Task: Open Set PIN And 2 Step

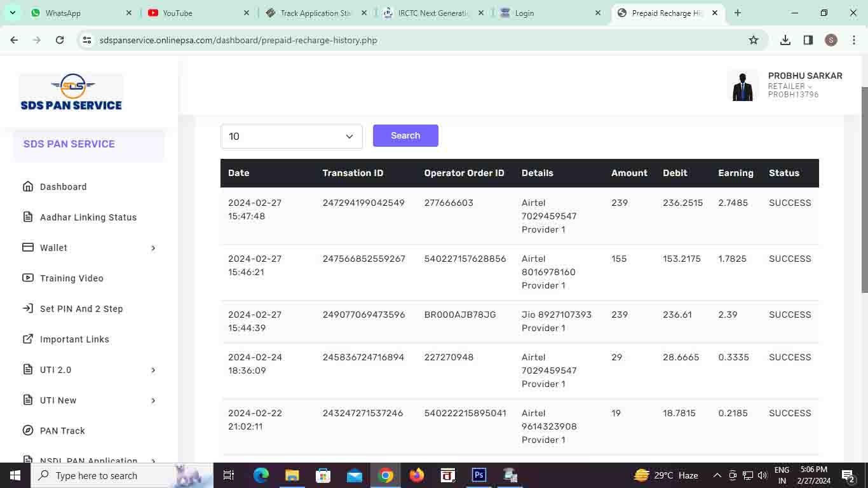Action: [81, 309]
